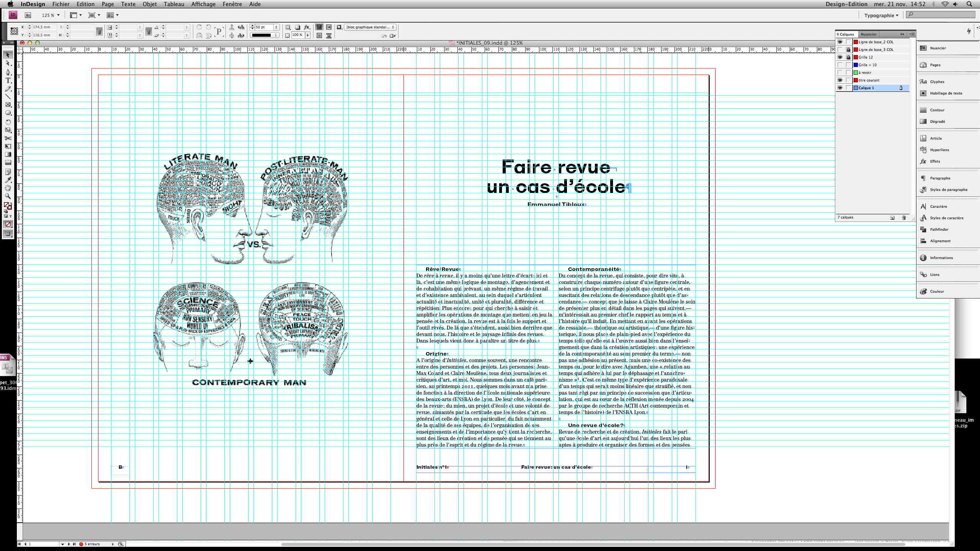The image size is (980, 551).
Task: Select the Selection (black arrow) tool
Action: pyautogui.click(x=8, y=55)
